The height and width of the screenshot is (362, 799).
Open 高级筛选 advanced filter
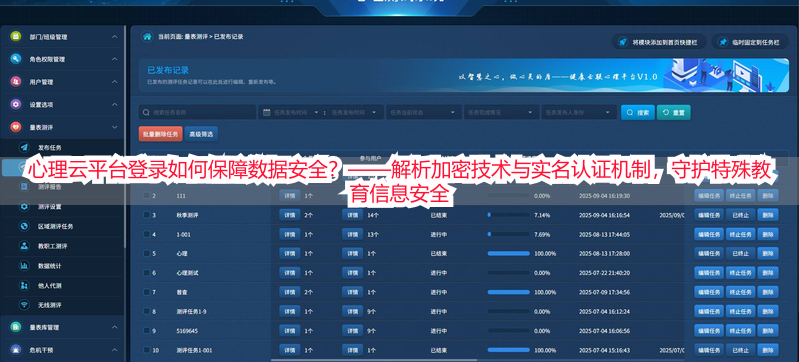(x=201, y=134)
